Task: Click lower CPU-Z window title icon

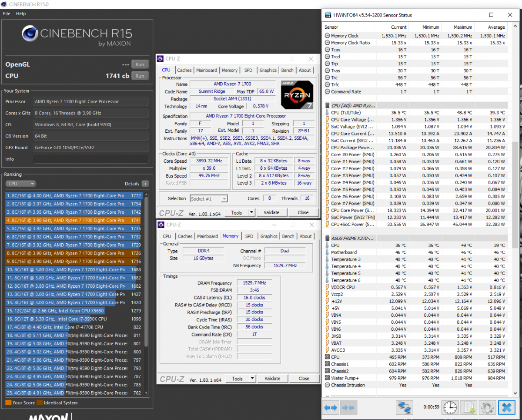Action: point(161,225)
